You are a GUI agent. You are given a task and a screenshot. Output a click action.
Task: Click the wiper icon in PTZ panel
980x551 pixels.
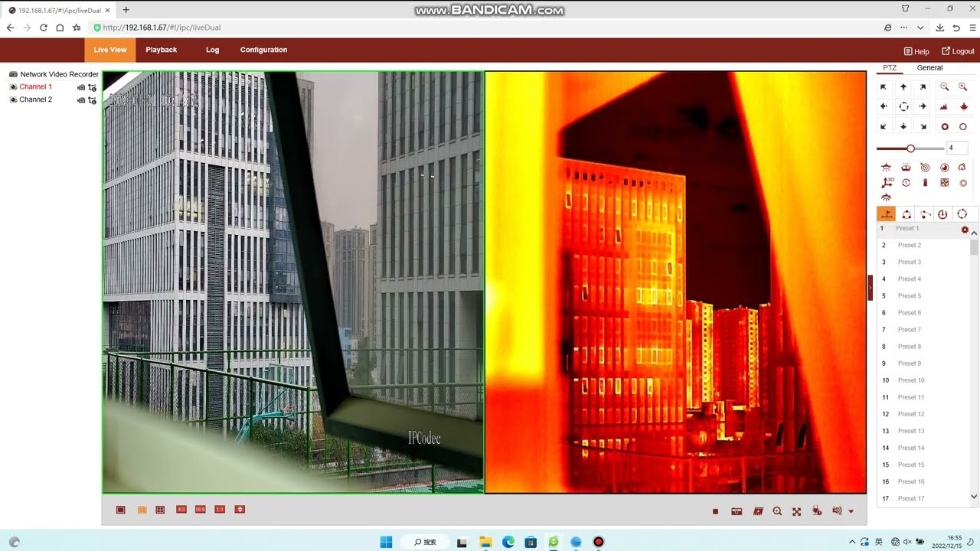click(906, 167)
